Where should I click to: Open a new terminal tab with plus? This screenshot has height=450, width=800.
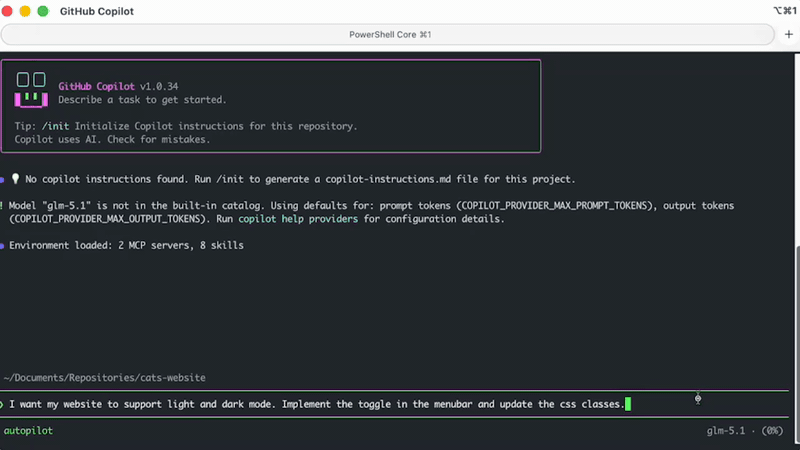[787, 34]
